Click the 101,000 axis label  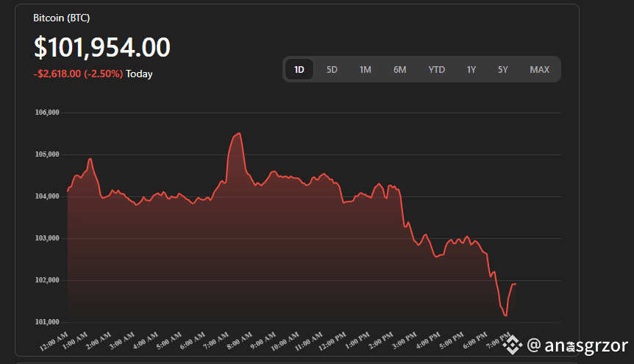pos(47,322)
